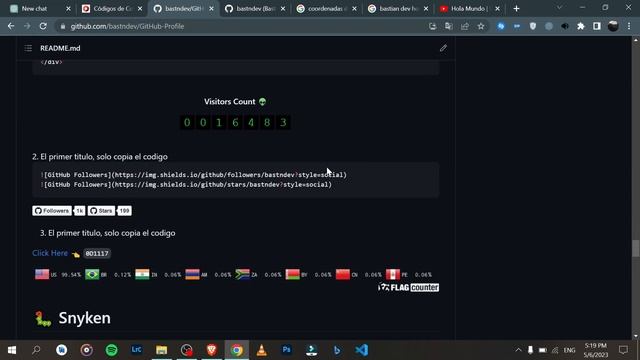The height and width of the screenshot is (360, 640).
Task: Open the FLAG counter logo link
Action: pos(408,287)
